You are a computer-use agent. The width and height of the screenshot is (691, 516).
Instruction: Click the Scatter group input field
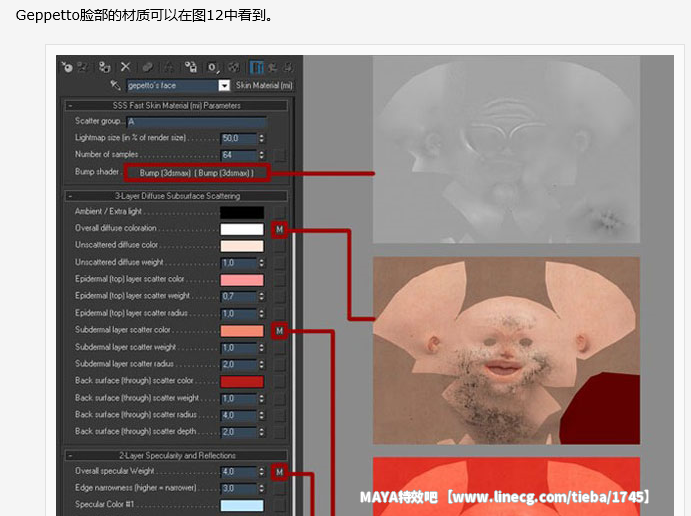click(x=197, y=121)
